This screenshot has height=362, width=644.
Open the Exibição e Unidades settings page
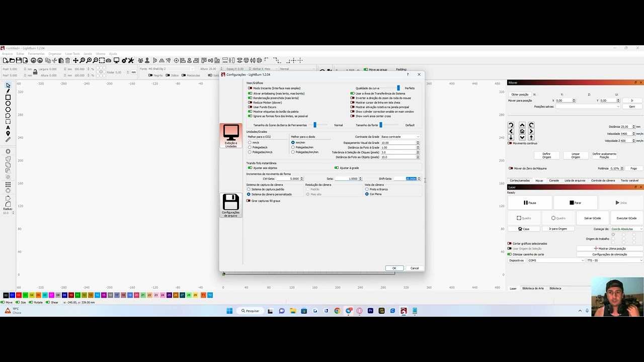(231, 135)
